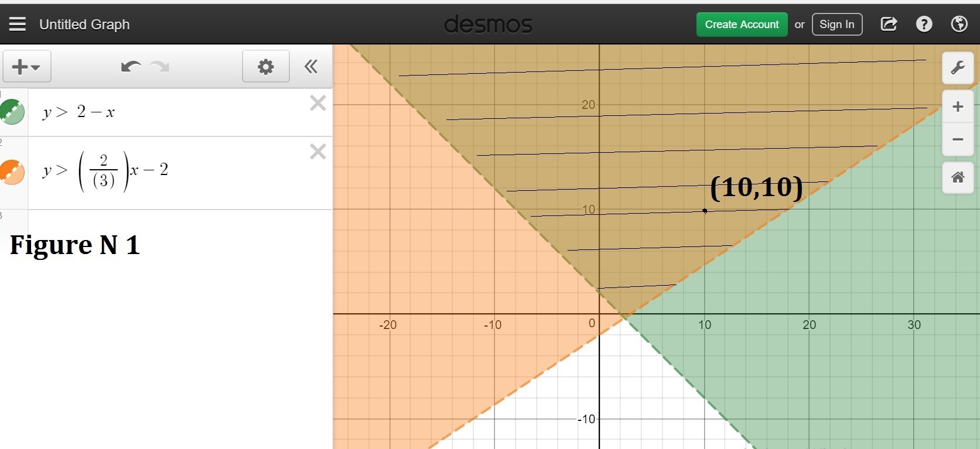Delete the (2/3)x − 2 expression
The width and height of the screenshot is (980, 449).
(x=318, y=152)
